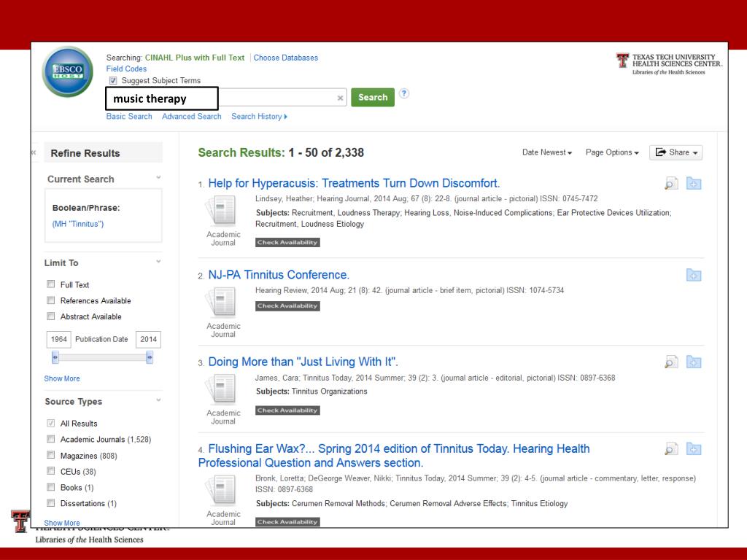Enable the Full Text limiter checkbox

pos(51,284)
